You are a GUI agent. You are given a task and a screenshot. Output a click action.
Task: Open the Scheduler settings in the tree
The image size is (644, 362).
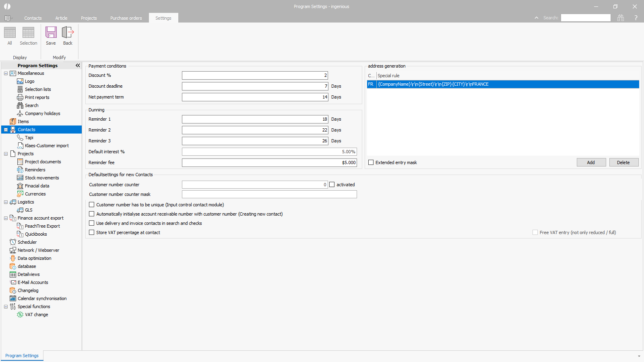point(27,242)
